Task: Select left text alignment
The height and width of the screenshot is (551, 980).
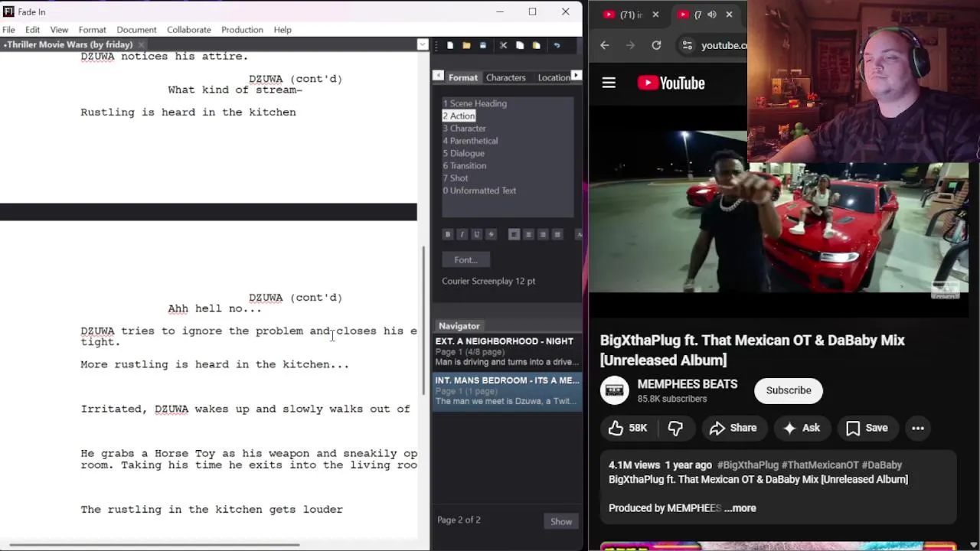Action: point(514,234)
